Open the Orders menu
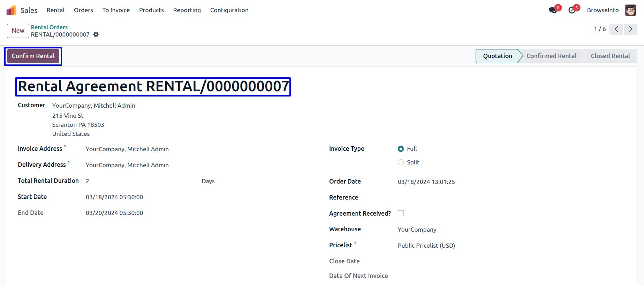Viewport: 644px width, 286px height. [83, 10]
